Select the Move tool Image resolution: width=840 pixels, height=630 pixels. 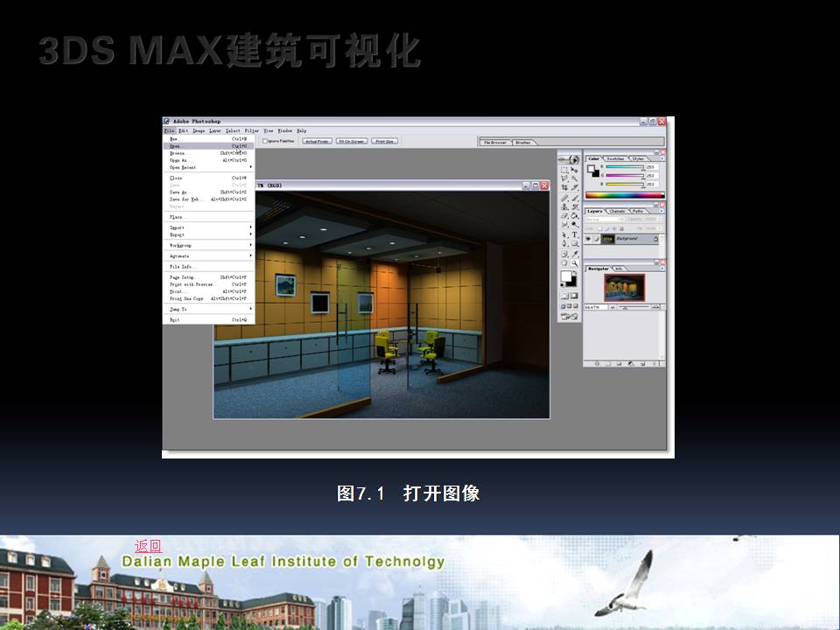(575, 170)
